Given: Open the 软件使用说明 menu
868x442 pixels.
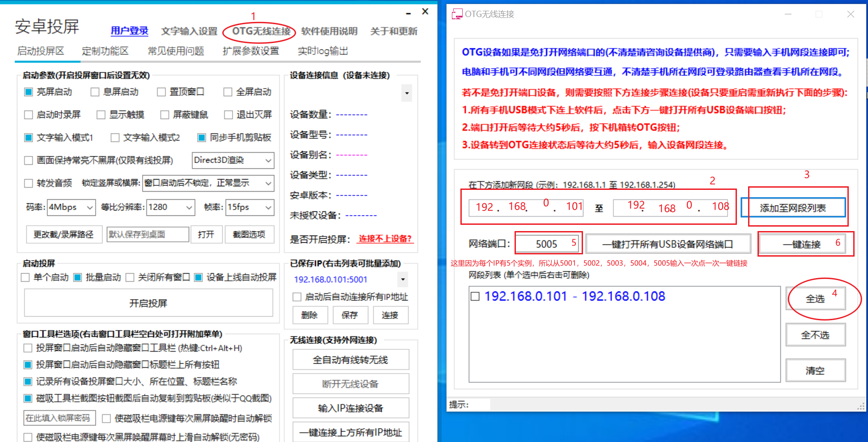Looking at the screenshot, I should coord(329,31).
